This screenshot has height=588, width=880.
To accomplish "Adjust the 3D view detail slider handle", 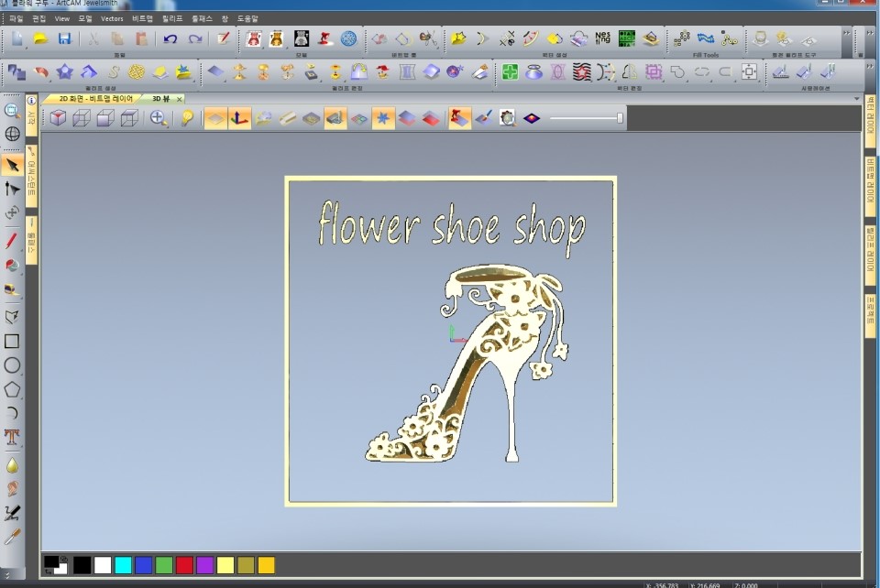I will (x=620, y=118).
